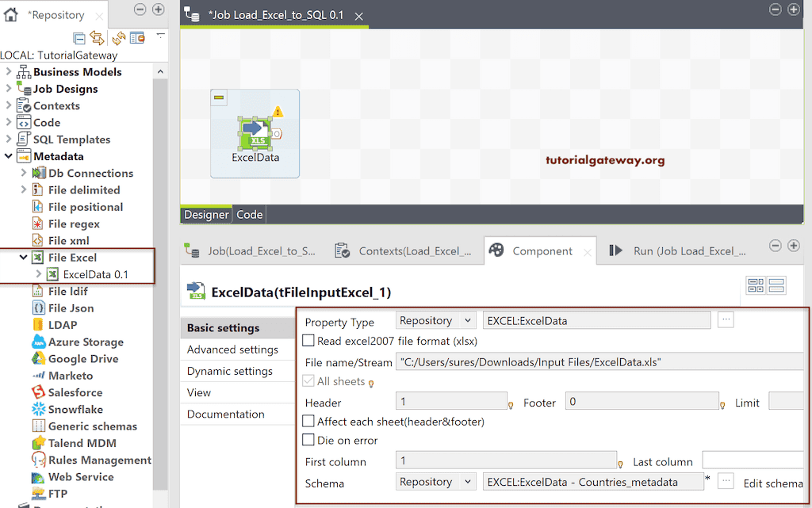This screenshot has width=812, height=508.
Task: Click the refresh repository toolbar icon
Action: pos(118,37)
